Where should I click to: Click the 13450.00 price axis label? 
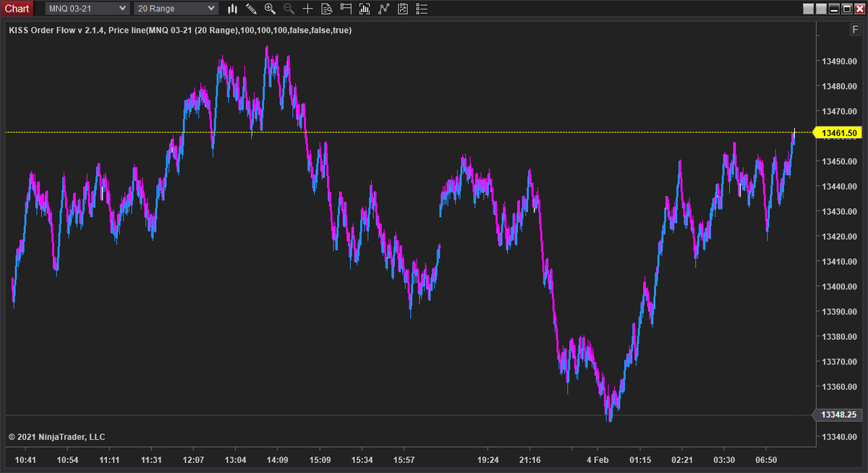839,161
